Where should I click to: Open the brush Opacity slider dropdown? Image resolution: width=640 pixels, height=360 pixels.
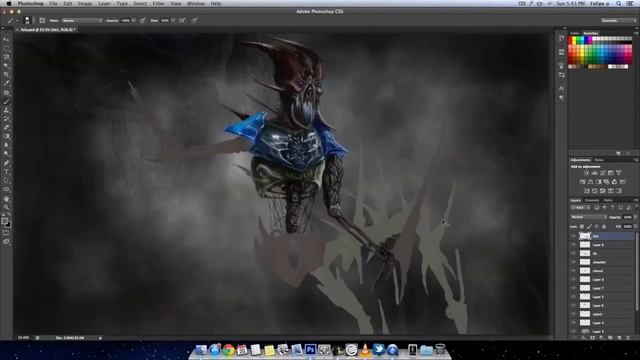coord(133,20)
